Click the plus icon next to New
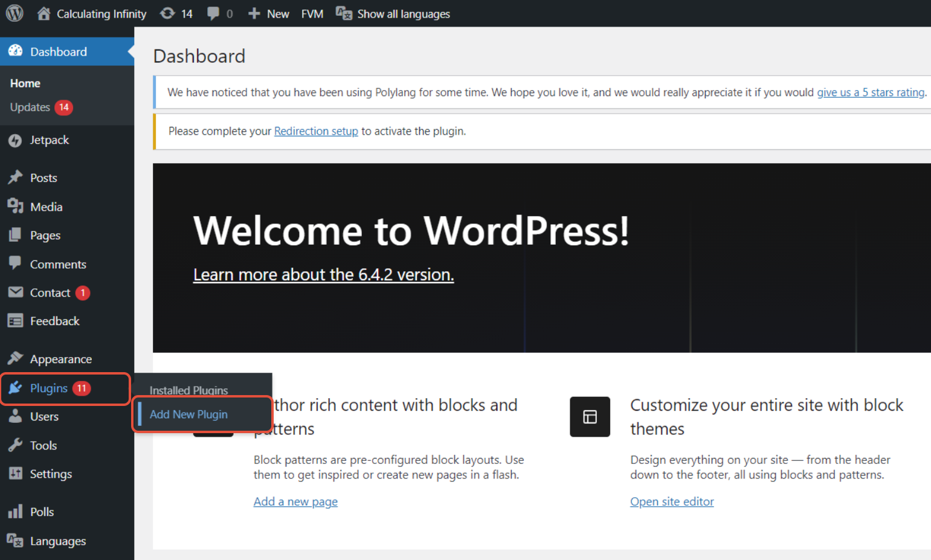931x560 pixels. pyautogui.click(x=254, y=13)
